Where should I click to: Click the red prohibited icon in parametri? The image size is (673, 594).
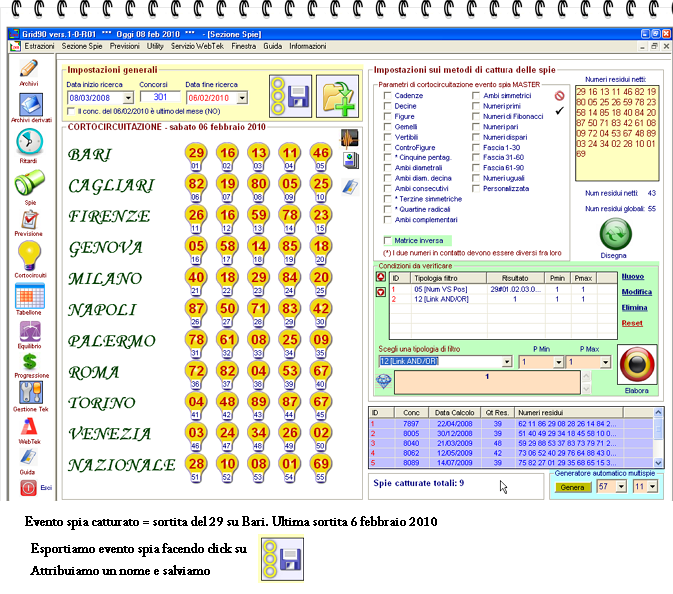click(x=559, y=96)
